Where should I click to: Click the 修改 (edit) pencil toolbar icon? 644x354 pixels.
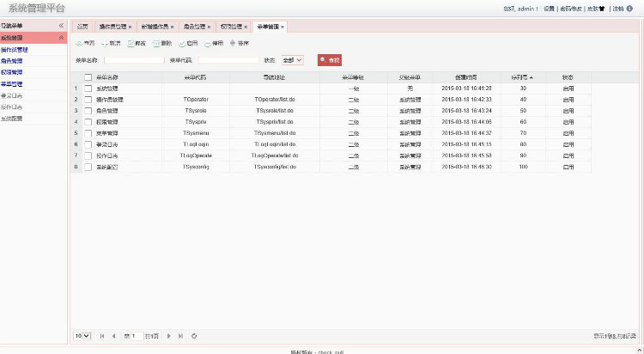coord(131,43)
